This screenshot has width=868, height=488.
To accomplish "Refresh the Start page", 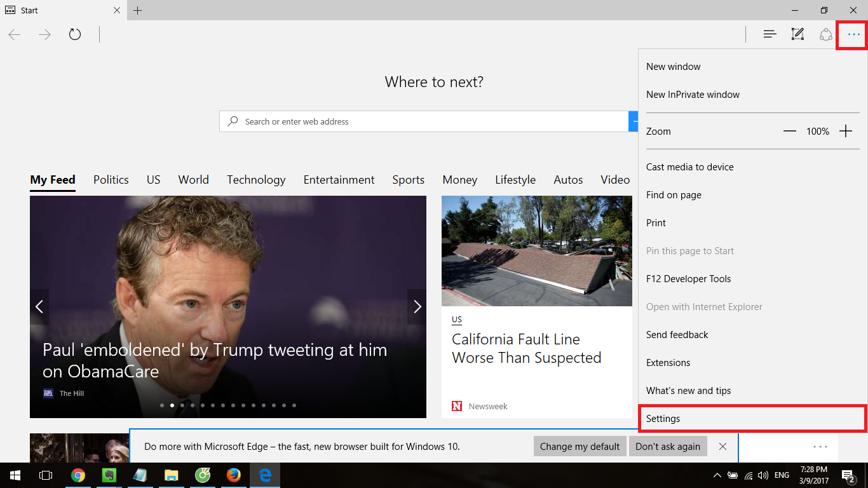I will tap(75, 34).
